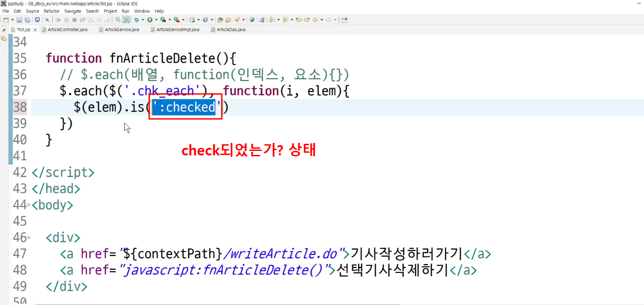Viewport: 644px width, 305px height.
Task: Click the green Run icon
Action: pyautogui.click(x=150, y=20)
